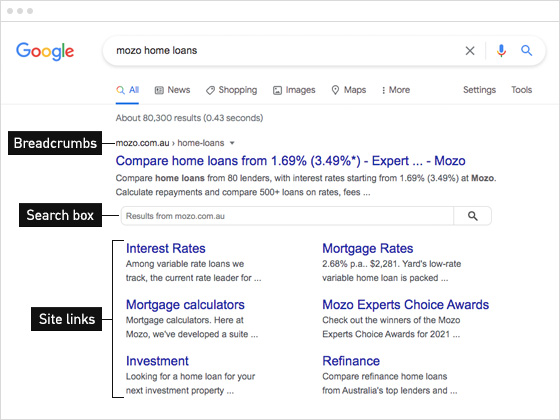Click the snippet 2.68% p.a.. $2,281. Yard's low-rate
The height and width of the screenshot is (420, 560).
(391, 271)
